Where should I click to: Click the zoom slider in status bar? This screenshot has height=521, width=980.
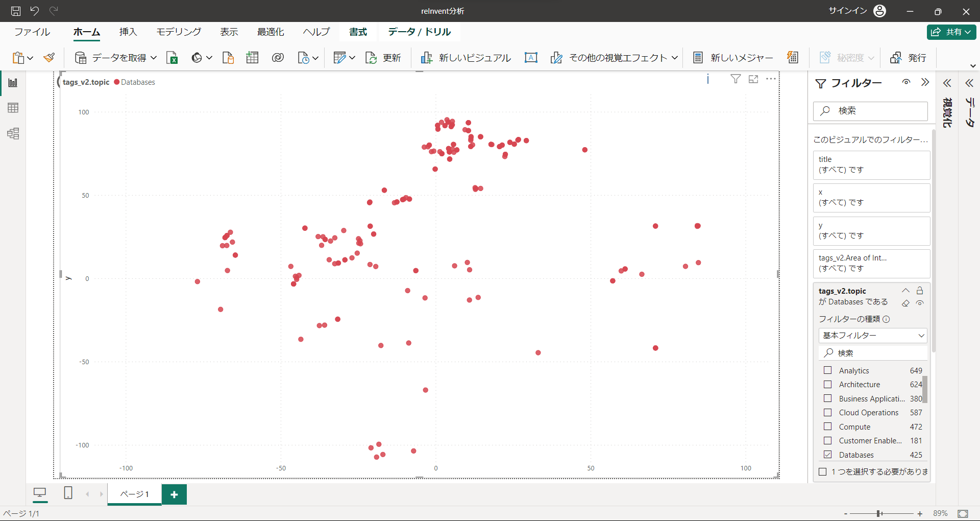tap(879, 513)
